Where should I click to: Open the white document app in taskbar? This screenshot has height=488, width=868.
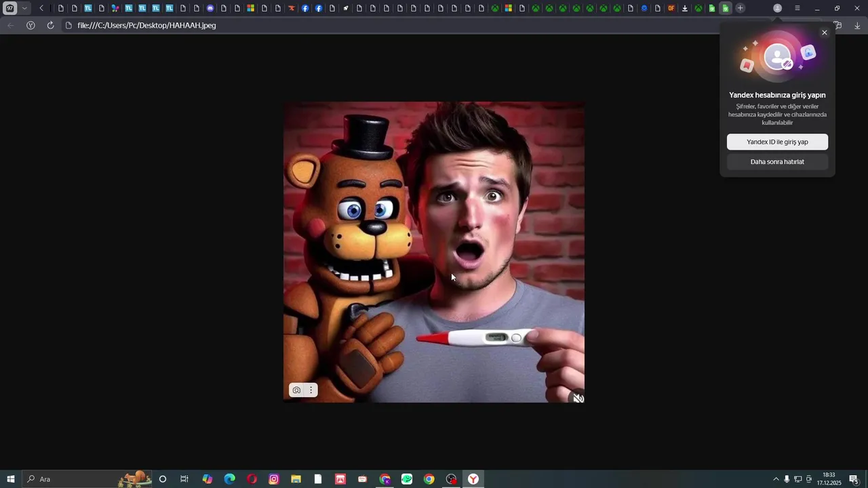point(318,479)
